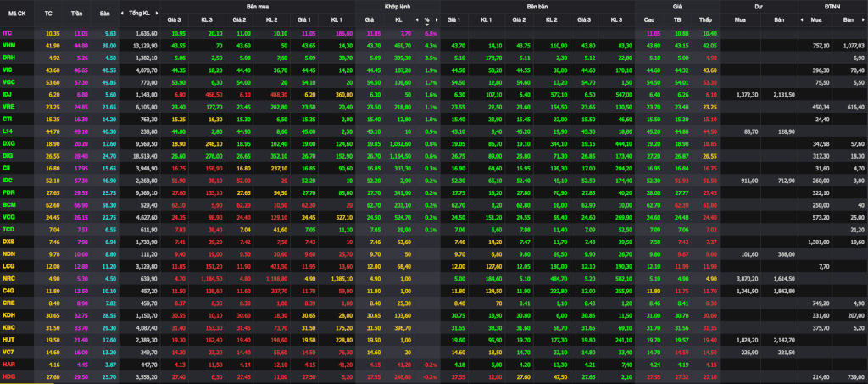
Task: Click the ĐTNN group header
Action: [x=832, y=6]
